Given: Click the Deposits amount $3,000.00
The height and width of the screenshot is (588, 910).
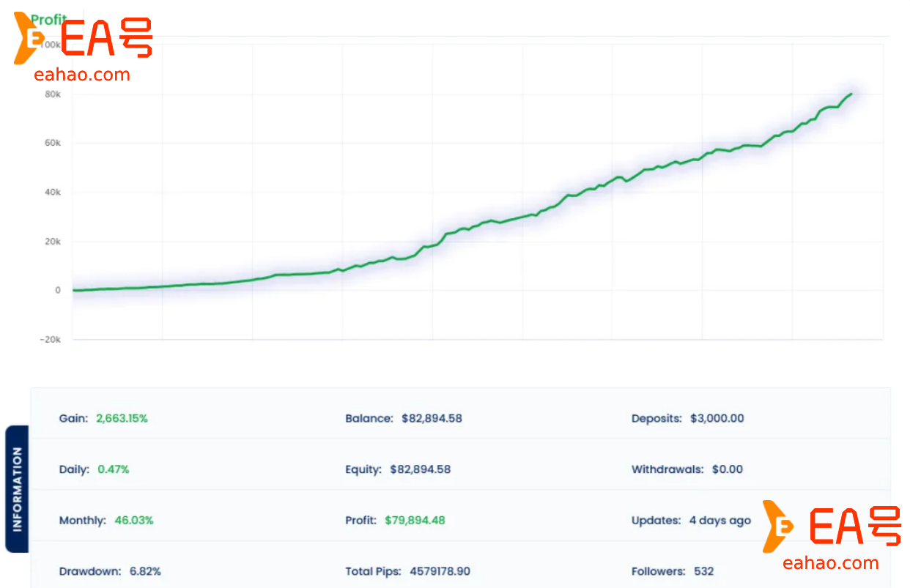Looking at the screenshot, I should point(717,418).
